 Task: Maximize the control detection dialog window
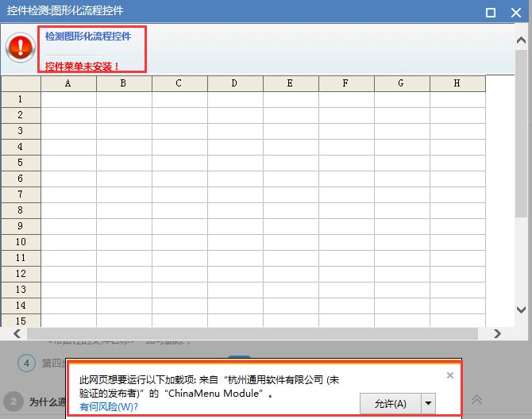point(491,12)
